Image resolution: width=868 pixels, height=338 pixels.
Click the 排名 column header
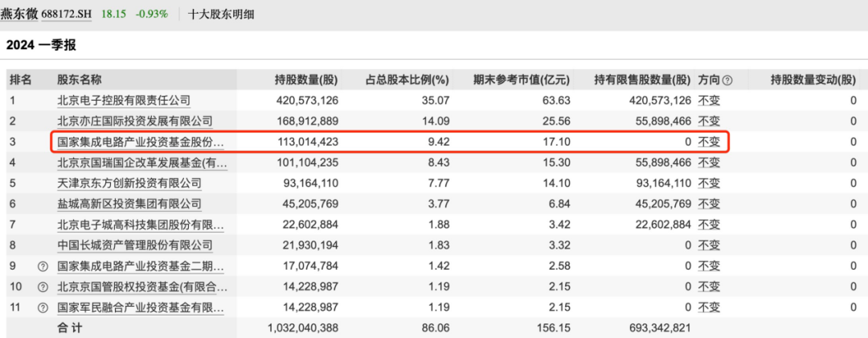pyautogui.click(x=20, y=80)
